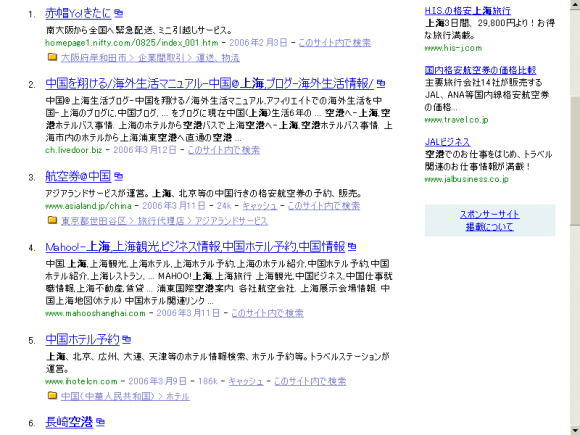Open new-window icon beside 長崎空港
The image size is (580, 435).
click(x=100, y=422)
